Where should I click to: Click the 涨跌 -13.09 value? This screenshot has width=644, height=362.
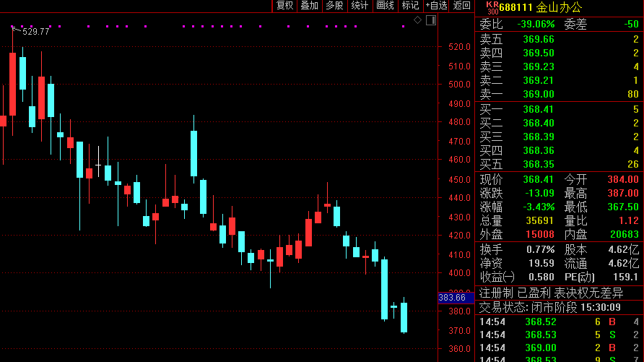point(540,193)
